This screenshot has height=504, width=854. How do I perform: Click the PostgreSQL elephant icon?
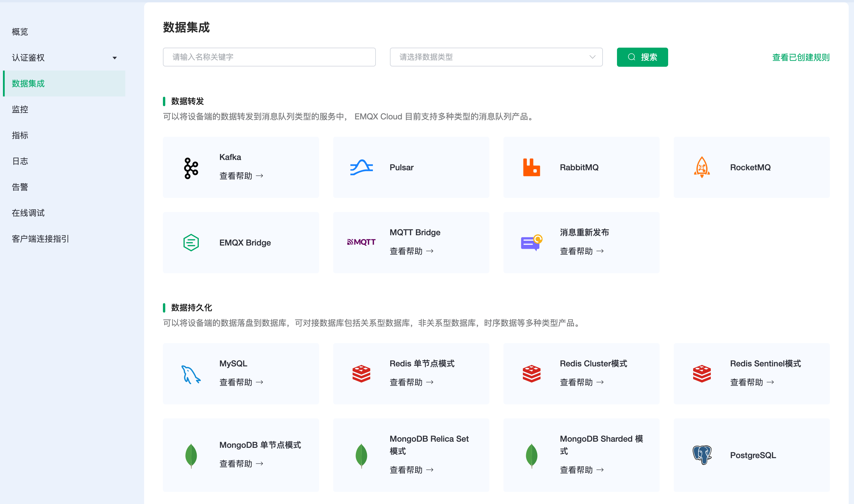pos(702,455)
